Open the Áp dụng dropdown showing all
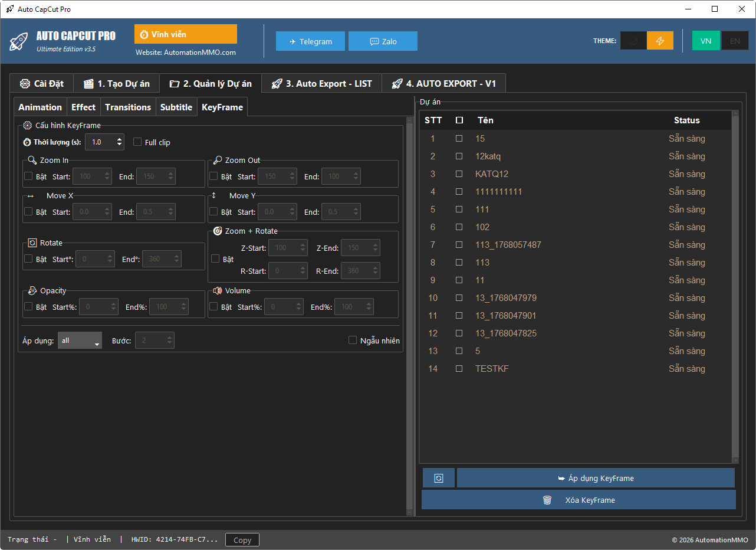756x550 pixels. click(80, 341)
